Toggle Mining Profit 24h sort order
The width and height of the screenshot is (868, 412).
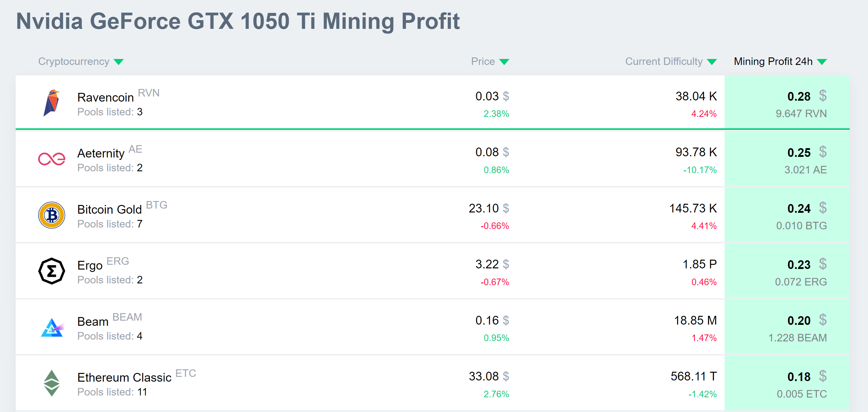(822, 62)
